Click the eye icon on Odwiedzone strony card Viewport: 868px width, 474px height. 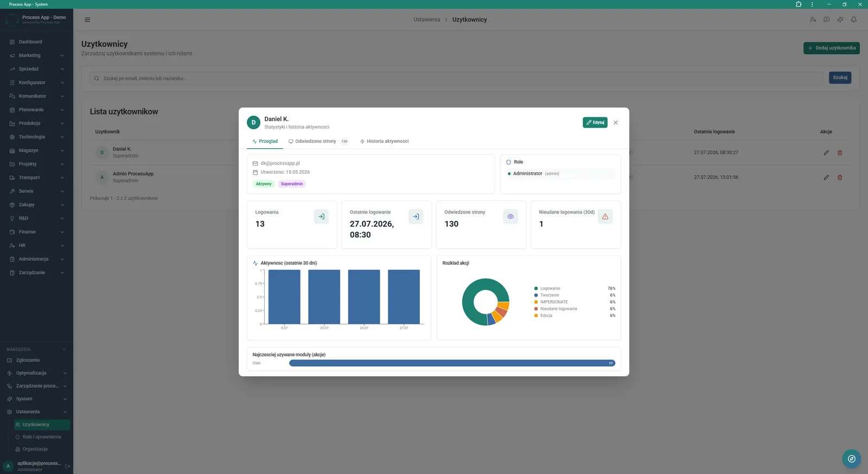point(510,217)
